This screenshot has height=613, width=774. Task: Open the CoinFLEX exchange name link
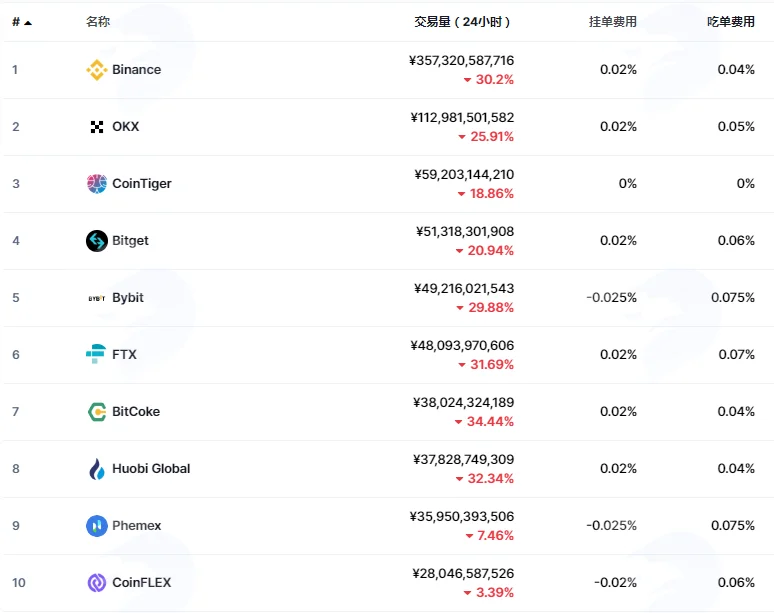[x=142, y=582]
